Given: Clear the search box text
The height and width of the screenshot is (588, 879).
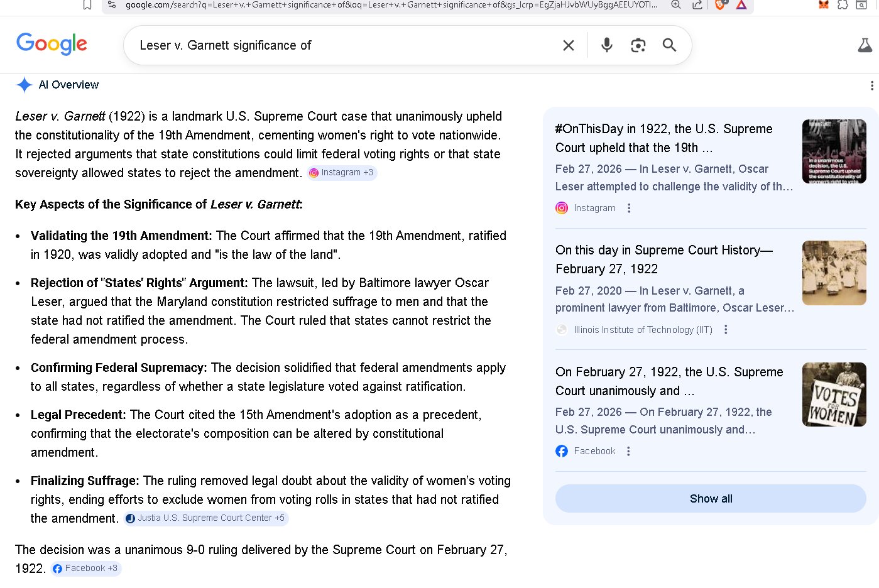Looking at the screenshot, I should tap(568, 45).
